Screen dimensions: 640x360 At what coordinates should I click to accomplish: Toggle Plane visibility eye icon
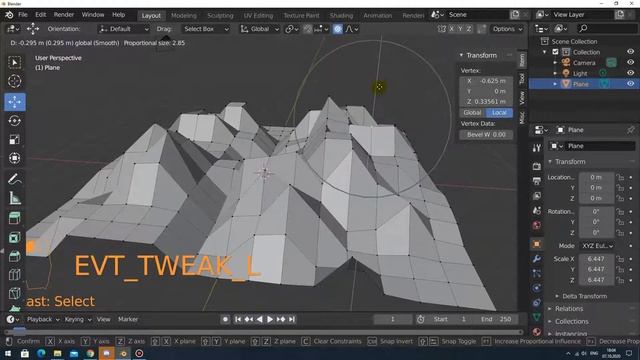tap(630, 84)
